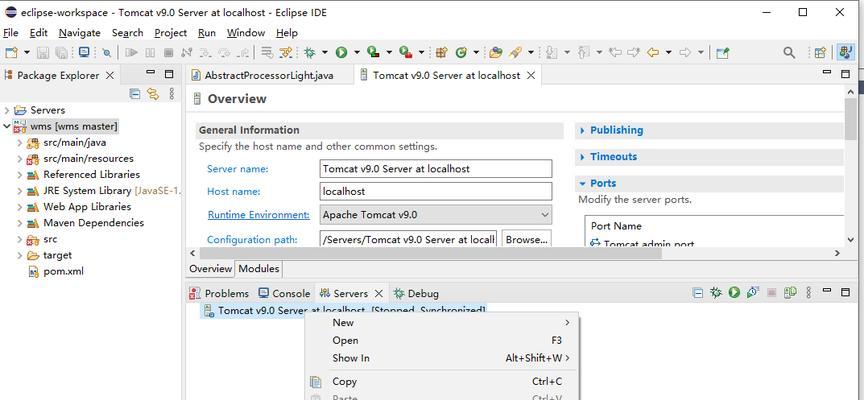Switch to the Console view tab

click(x=285, y=293)
